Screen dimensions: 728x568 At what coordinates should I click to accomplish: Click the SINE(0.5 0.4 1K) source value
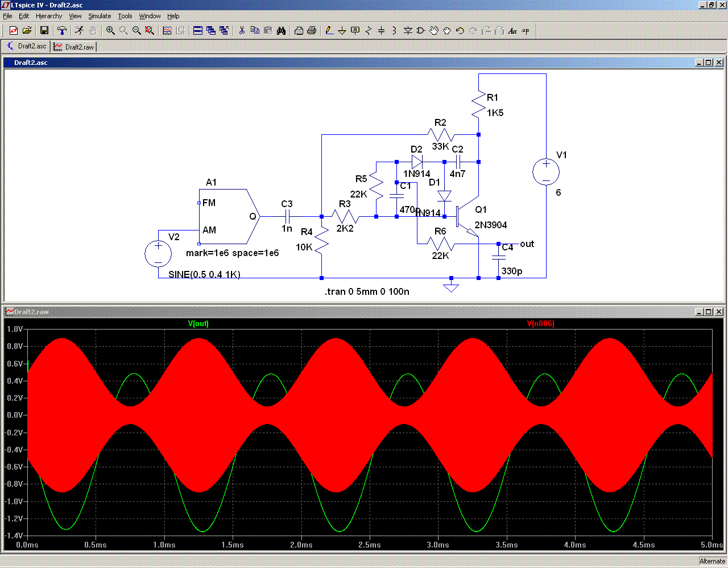(204, 274)
